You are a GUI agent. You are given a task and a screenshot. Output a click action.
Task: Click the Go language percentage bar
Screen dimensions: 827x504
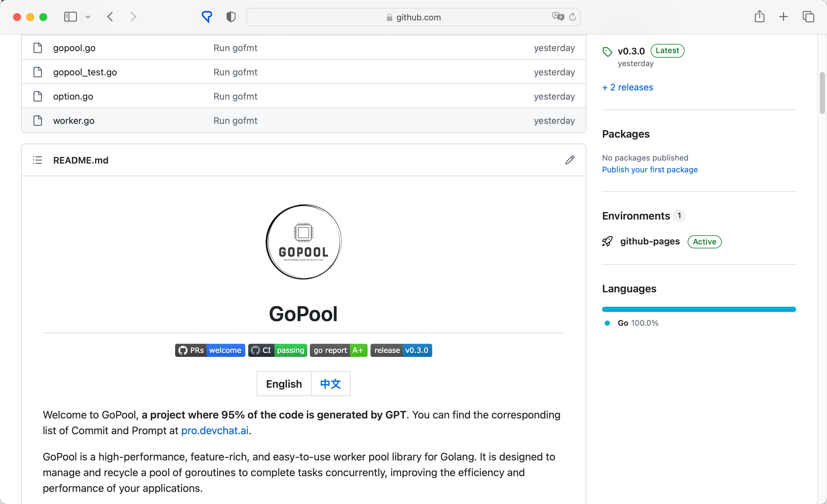[x=699, y=309]
